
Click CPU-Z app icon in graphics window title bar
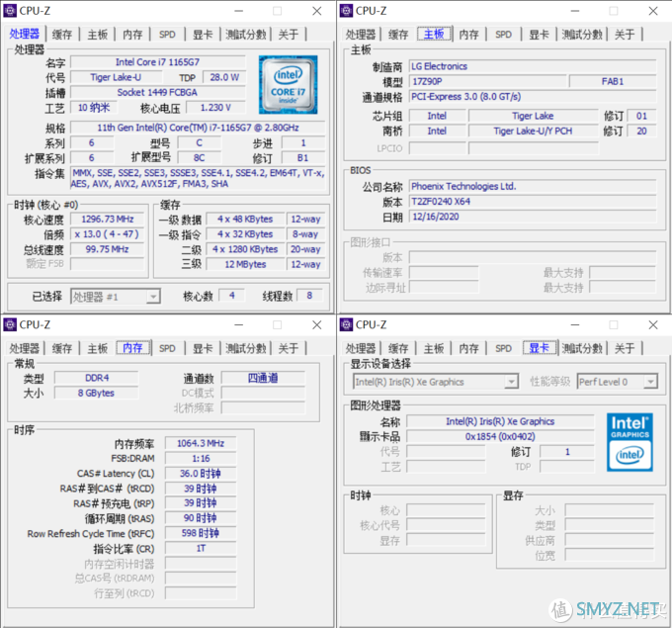tap(346, 324)
